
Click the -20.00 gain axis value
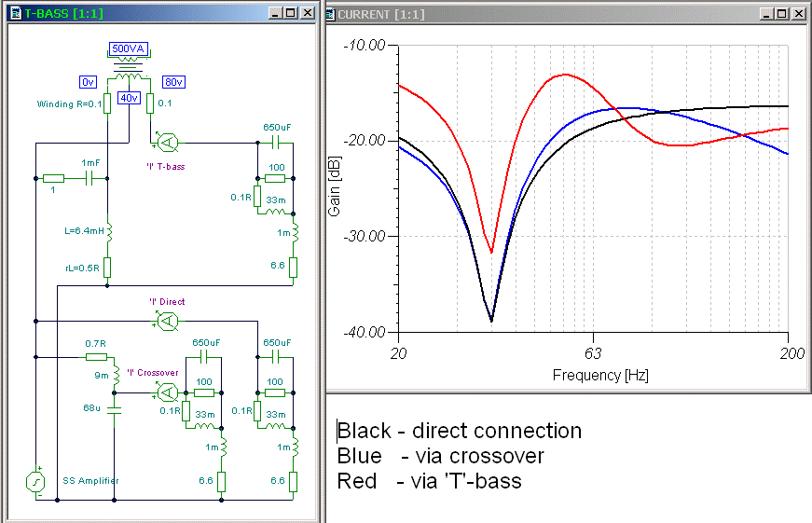coord(365,141)
